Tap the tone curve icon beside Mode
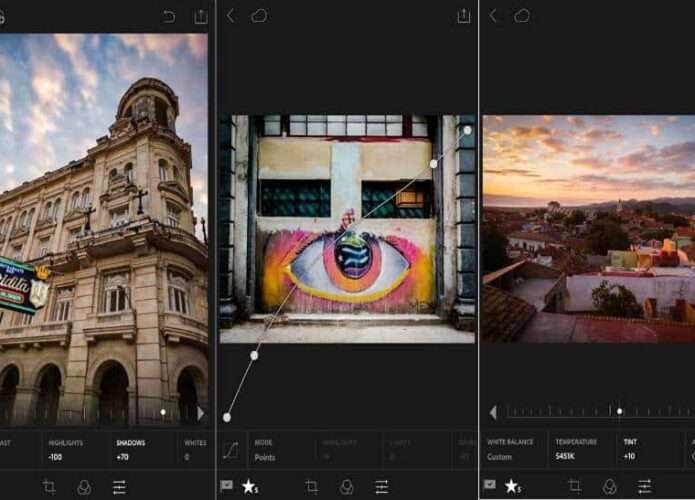 click(x=230, y=450)
